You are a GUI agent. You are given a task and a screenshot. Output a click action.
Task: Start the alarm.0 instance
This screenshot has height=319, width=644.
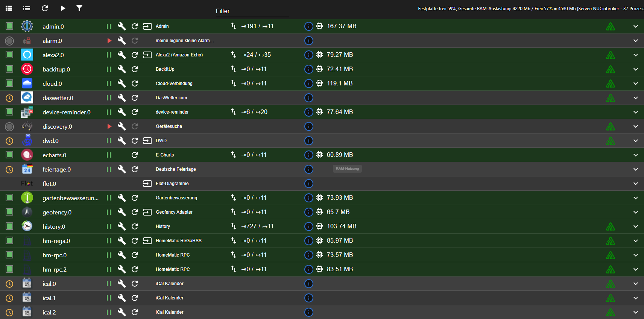pos(109,41)
